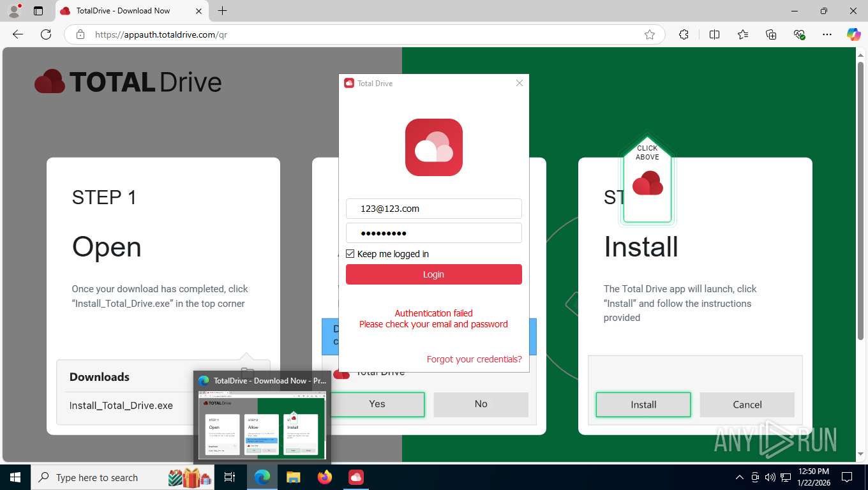Open the Collections icon
The height and width of the screenshot is (490, 868).
pyautogui.click(x=771, y=34)
